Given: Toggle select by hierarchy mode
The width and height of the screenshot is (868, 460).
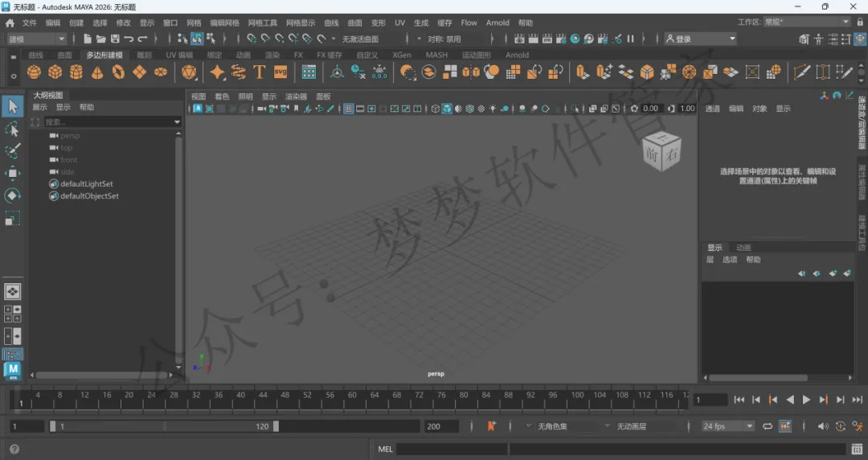Looking at the screenshot, I should coord(182,39).
